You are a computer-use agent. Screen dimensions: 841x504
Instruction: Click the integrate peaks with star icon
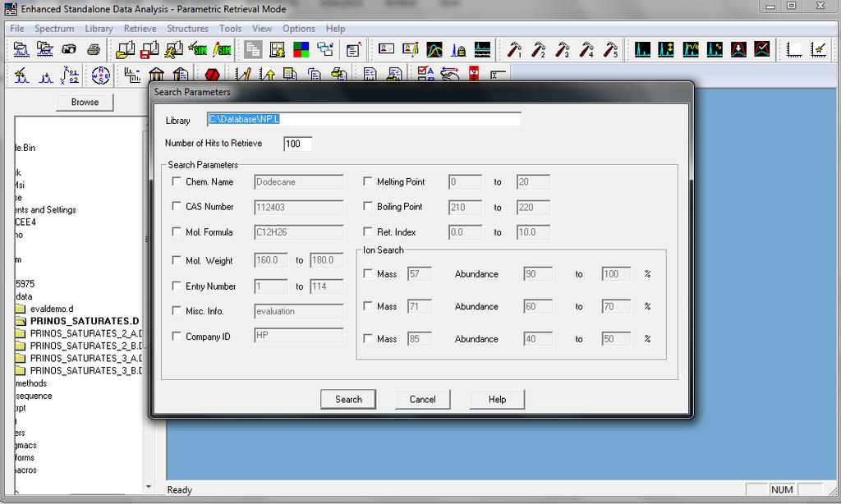21,75
